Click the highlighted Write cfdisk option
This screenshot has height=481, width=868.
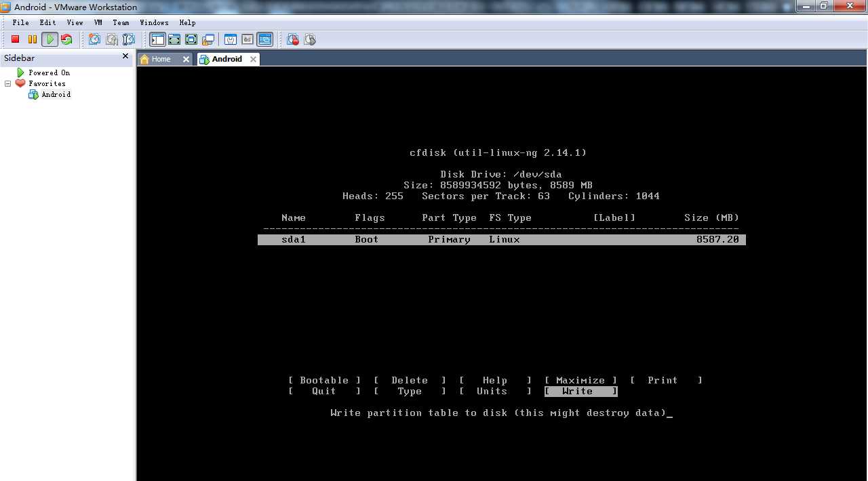(x=580, y=392)
